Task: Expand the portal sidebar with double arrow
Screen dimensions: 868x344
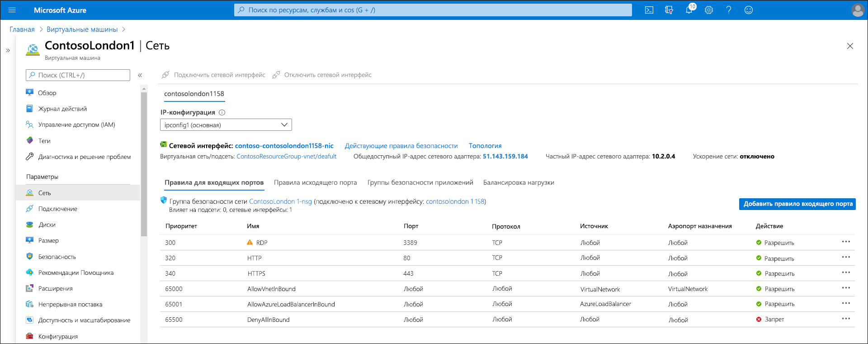Action: coord(8,50)
